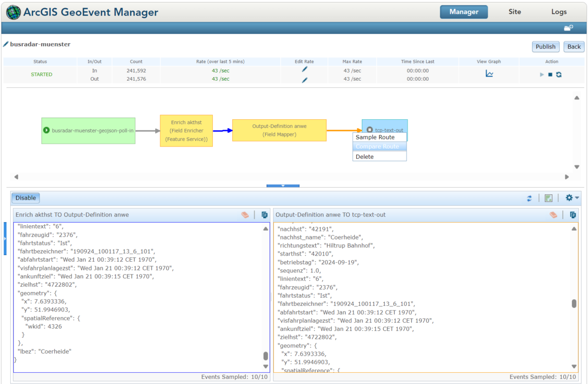The image size is (588, 384).
Task: Click the right sample pane scroll-down arrow
Action: click(x=574, y=366)
